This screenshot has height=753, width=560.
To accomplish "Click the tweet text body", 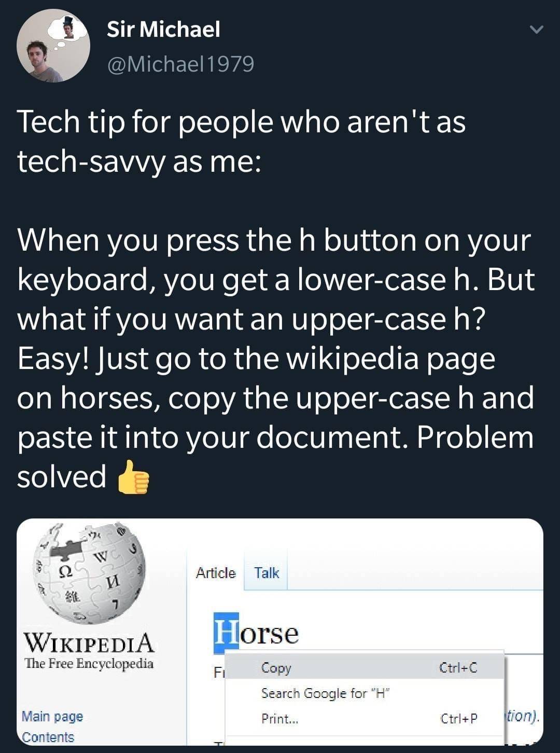I will [x=276, y=299].
